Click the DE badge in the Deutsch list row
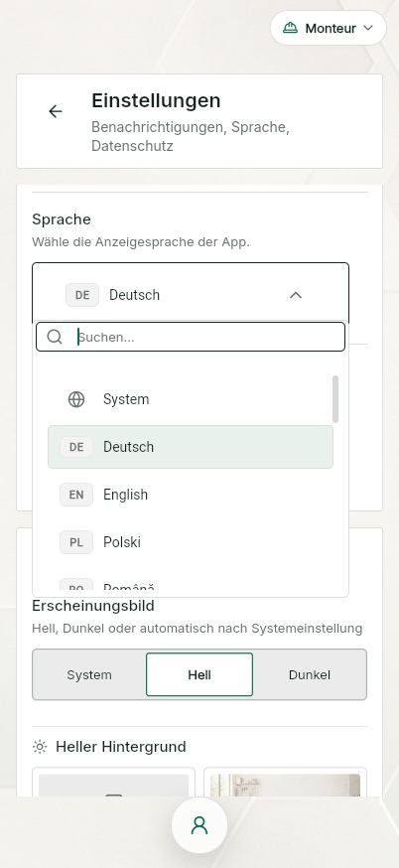 coord(76,447)
